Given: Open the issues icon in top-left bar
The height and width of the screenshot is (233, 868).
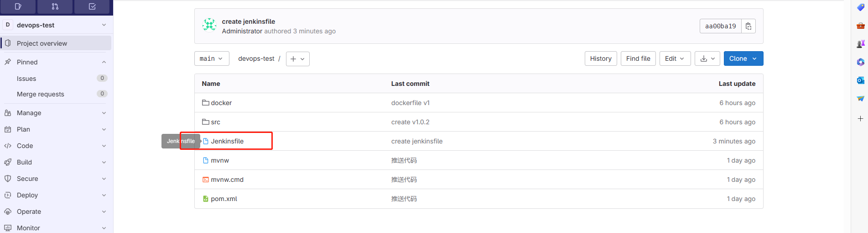Looking at the screenshot, I should coord(18,6).
